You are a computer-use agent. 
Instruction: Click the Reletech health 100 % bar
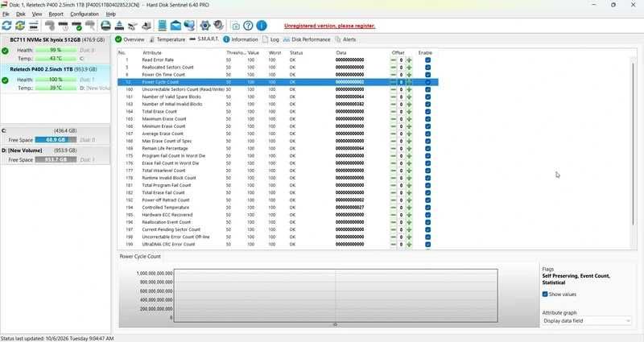pos(56,80)
